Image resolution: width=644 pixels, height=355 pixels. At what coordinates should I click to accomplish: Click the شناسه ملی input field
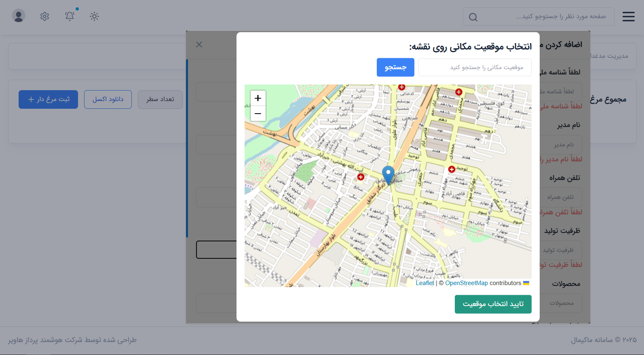tap(561, 92)
